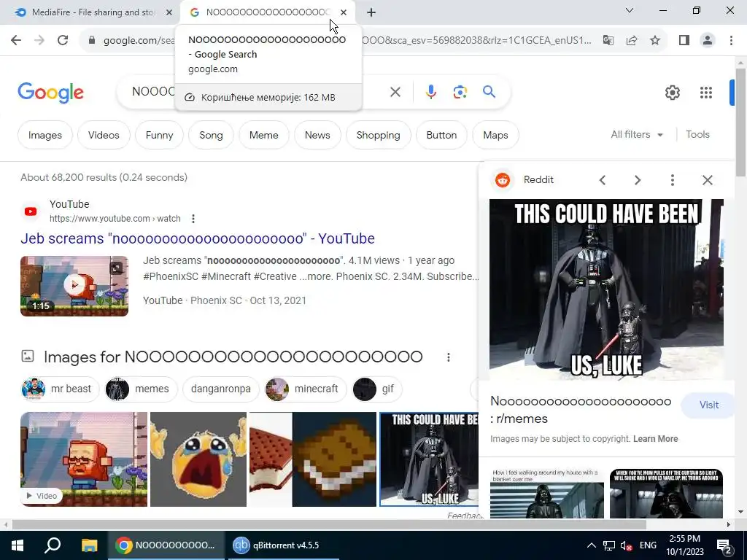
Task: Play the Jeb screams video thumbnail
Action: click(x=74, y=286)
